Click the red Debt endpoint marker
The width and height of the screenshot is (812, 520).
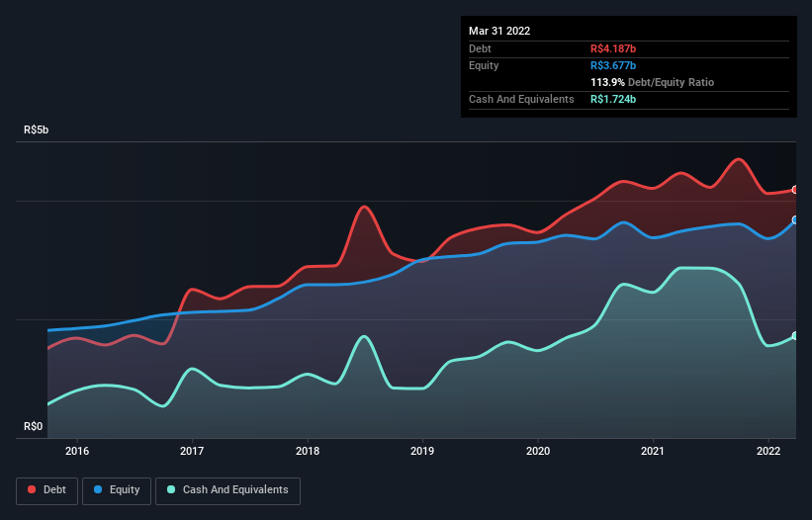click(x=795, y=190)
